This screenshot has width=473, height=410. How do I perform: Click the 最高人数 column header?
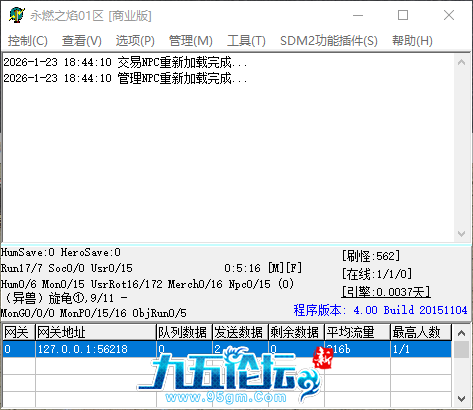(x=421, y=332)
